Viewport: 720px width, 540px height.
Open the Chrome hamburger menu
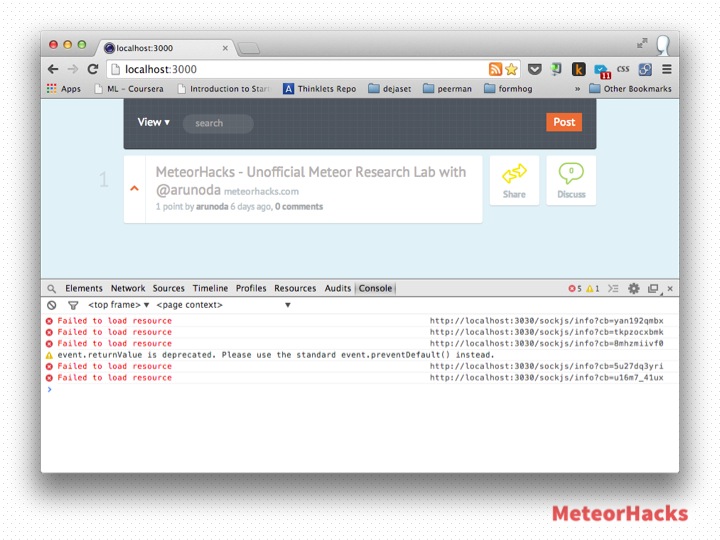point(667,69)
